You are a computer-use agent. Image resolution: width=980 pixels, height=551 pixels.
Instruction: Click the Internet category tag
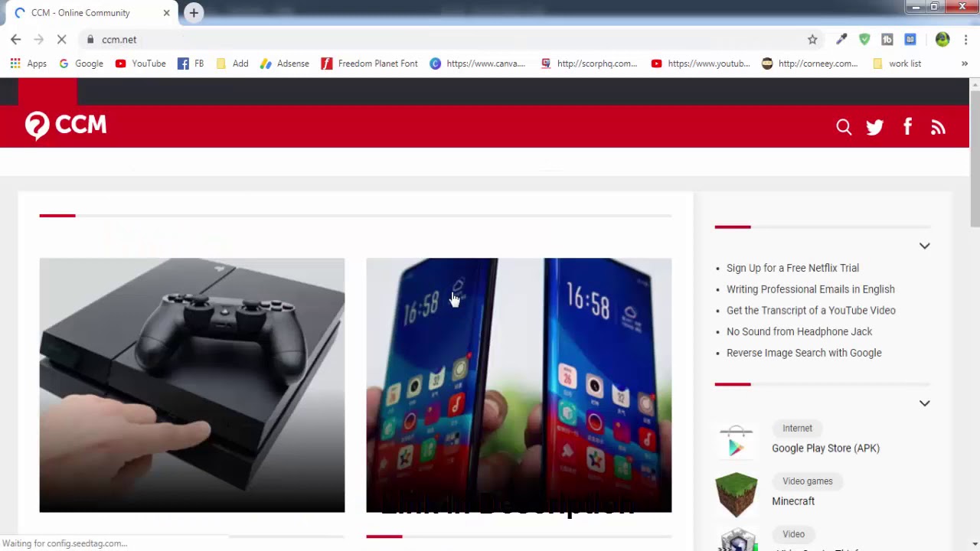797,429
